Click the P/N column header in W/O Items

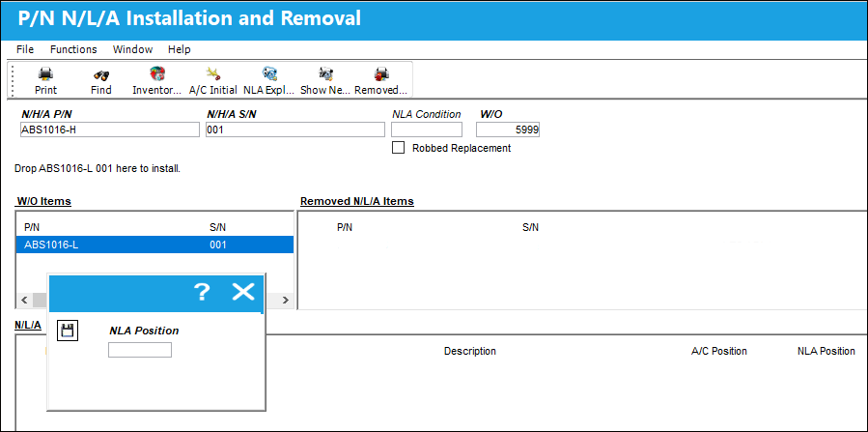click(32, 227)
